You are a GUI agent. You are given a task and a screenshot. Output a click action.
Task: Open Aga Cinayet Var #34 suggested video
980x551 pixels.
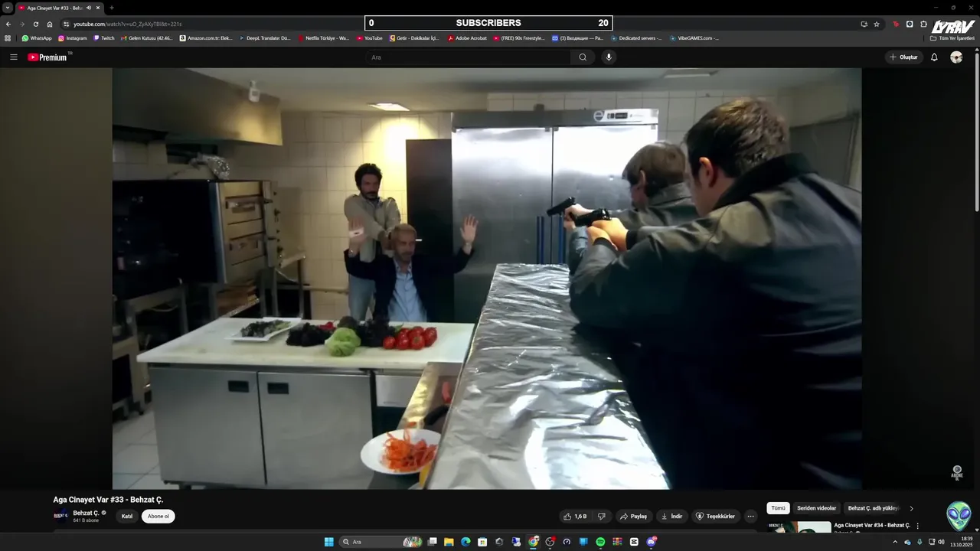(872, 525)
